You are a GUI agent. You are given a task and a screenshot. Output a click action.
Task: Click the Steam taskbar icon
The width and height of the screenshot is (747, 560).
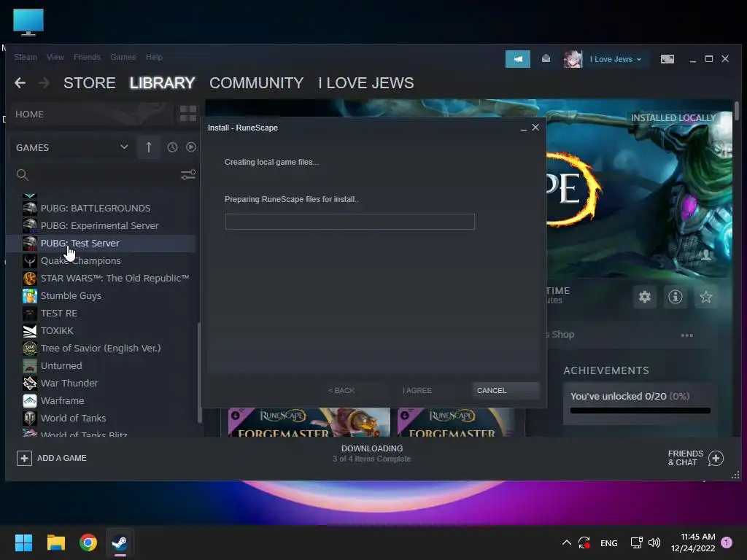120,542
